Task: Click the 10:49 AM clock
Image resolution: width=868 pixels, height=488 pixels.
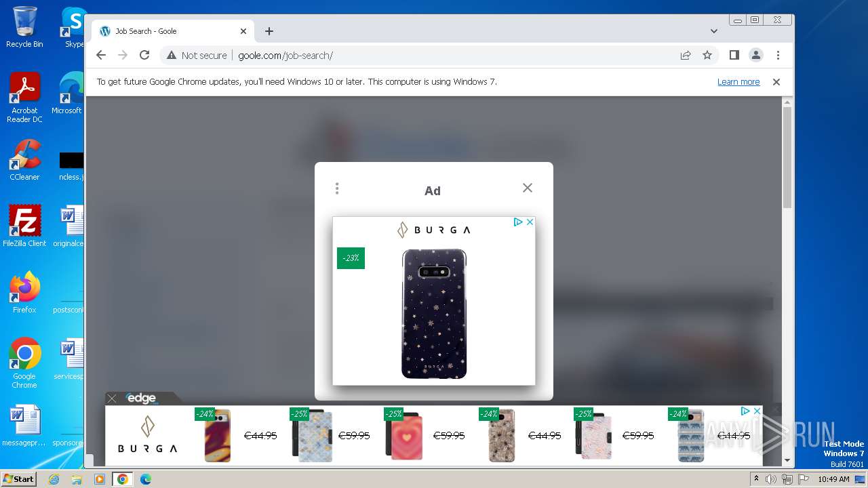Action: (x=833, y=479)
